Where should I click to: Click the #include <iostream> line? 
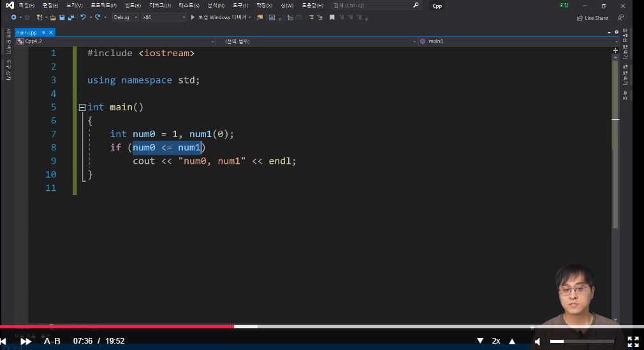[141, 53]
